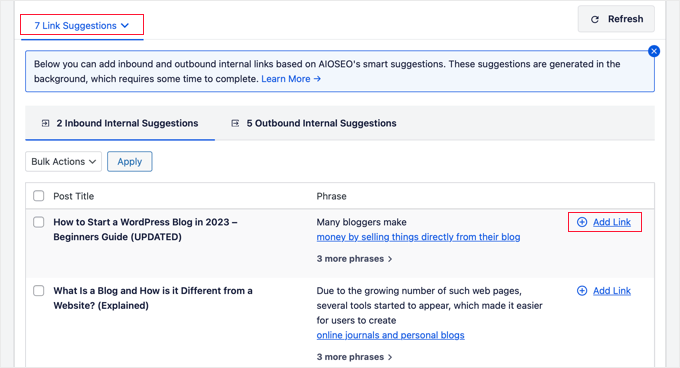680x368 pixels.
Task: Expand 3 more phrases under What Is a Blog row
Action: tap(354, 357)
